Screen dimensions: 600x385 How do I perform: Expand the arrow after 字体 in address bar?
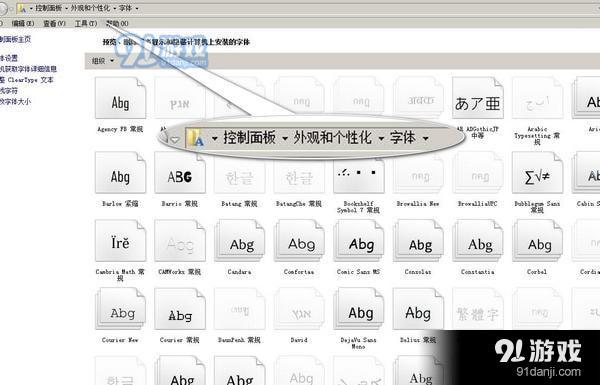137,8
